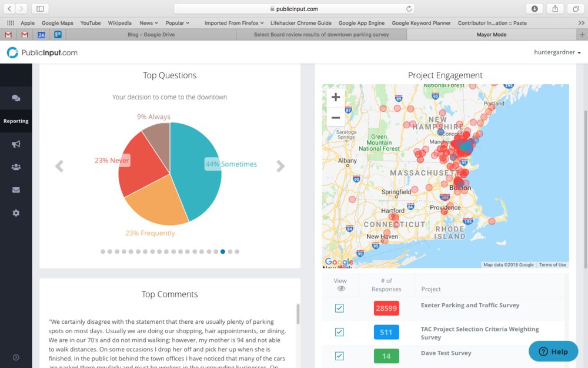
Task: Expand the Popular bookmarks folder
Action: click(x=177, y=23)
